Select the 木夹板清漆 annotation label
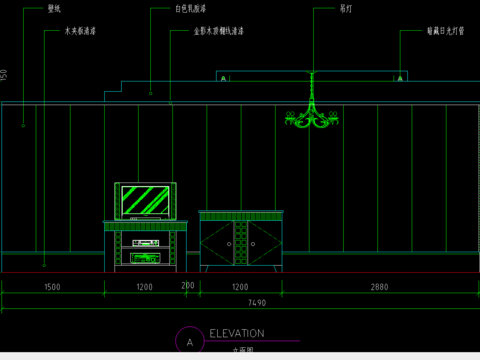Screen dimensions: 480x360 coord(80,31)
